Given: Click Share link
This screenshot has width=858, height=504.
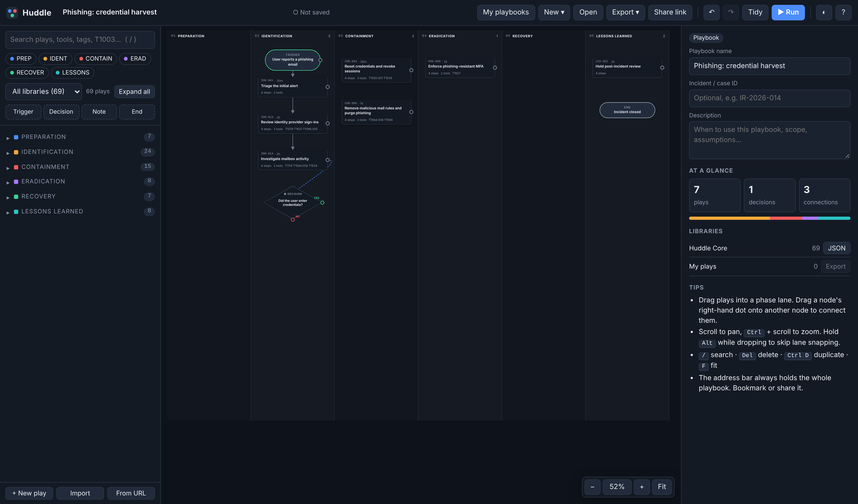Looking at the screenshot, I should pyautogui.click(x=670, y=13).
